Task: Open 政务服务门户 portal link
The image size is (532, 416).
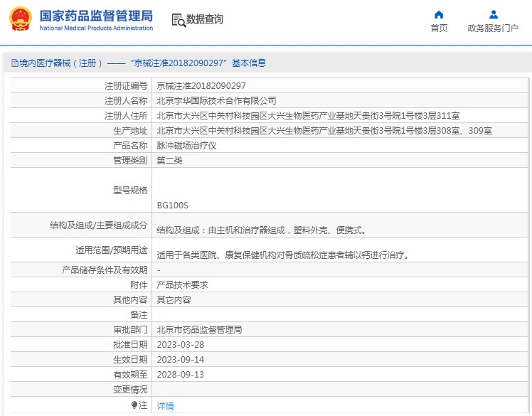Action: click(x=493, y=28)
